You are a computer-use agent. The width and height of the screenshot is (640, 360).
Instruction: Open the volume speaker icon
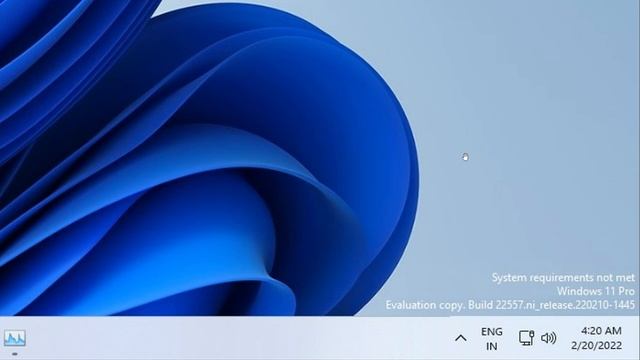click(x=548, y=338)
